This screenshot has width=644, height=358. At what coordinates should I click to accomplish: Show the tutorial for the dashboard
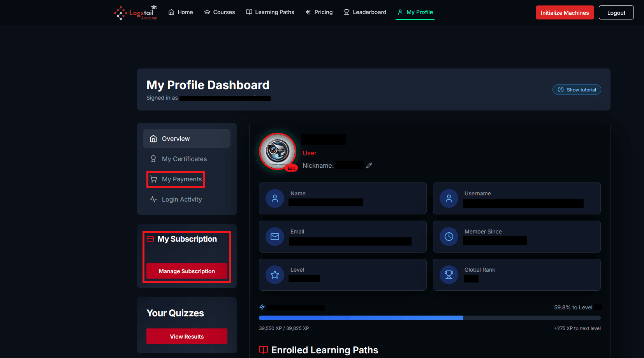tap(577, 89)
